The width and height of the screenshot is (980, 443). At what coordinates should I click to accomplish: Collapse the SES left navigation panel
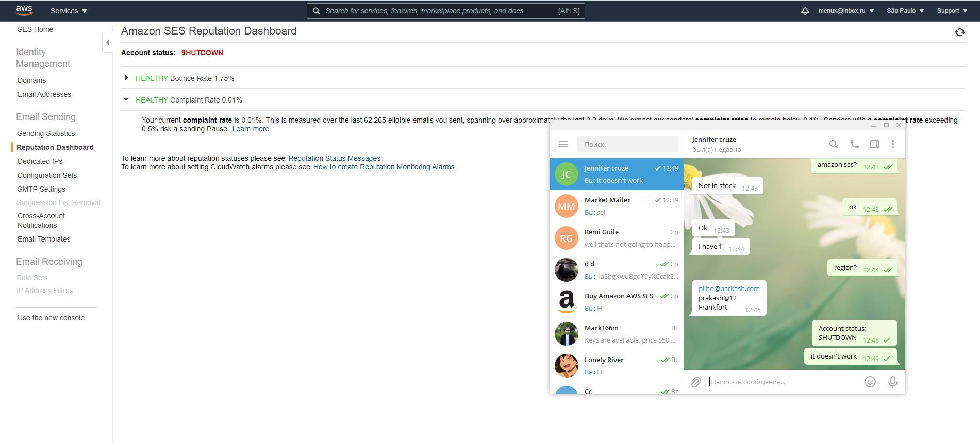point(108,43)
